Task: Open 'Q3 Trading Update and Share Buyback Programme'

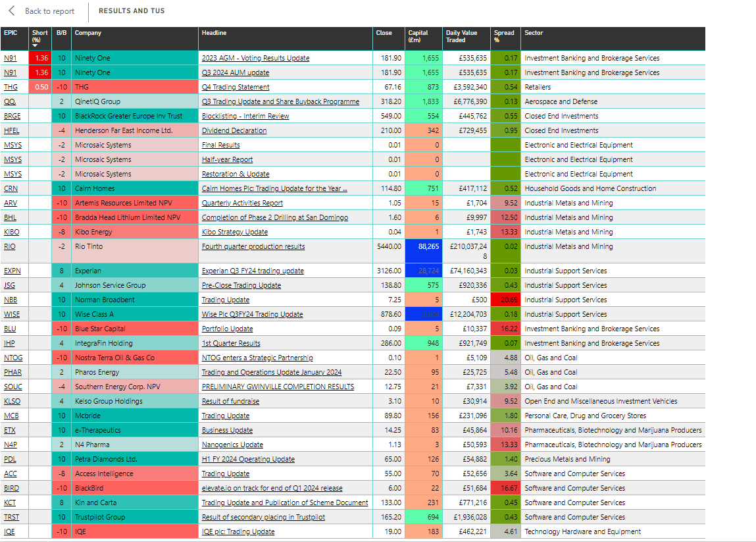Action: click(x=280, y=101)
